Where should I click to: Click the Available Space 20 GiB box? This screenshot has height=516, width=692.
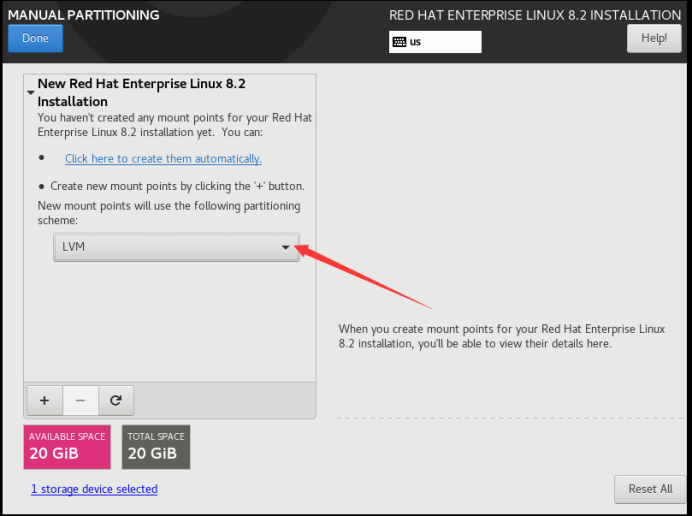click(x=67, y=447)
